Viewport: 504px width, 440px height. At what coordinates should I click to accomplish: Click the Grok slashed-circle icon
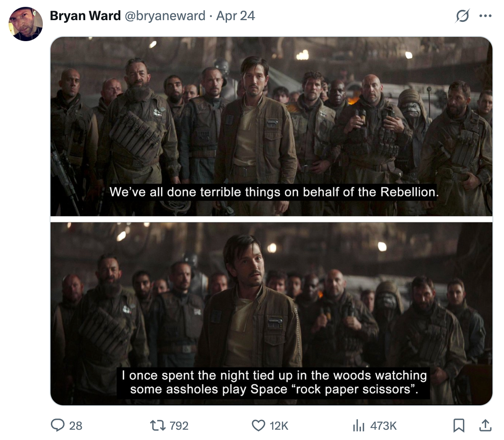tap(462, 15)
